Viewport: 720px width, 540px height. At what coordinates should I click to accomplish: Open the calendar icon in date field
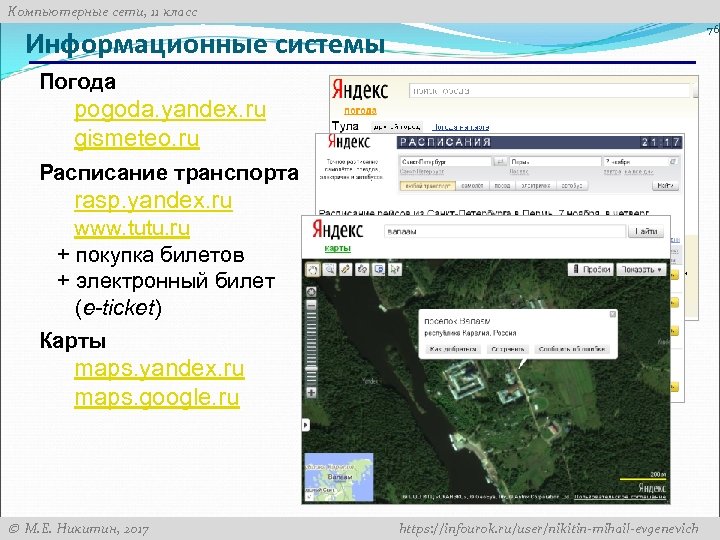[673, 162]
